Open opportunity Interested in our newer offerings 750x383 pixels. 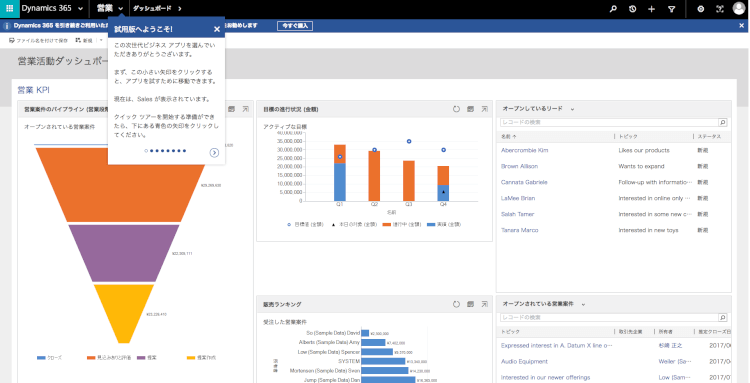[545, 377]
